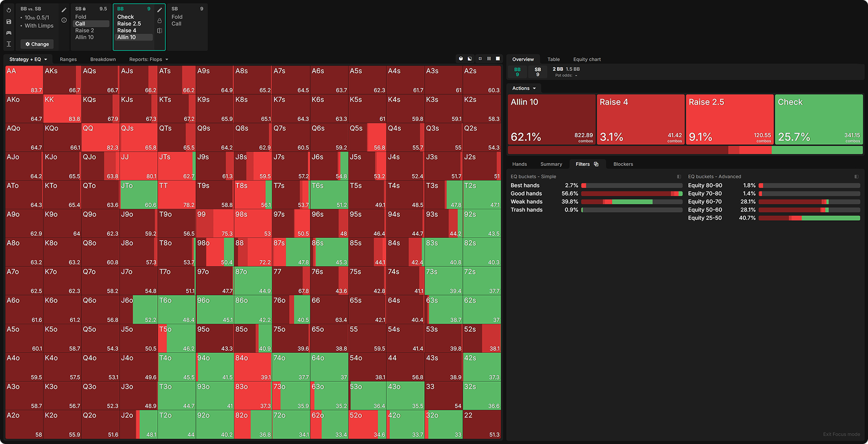Click the pencil edit icon in BB panel

[159, 10]
